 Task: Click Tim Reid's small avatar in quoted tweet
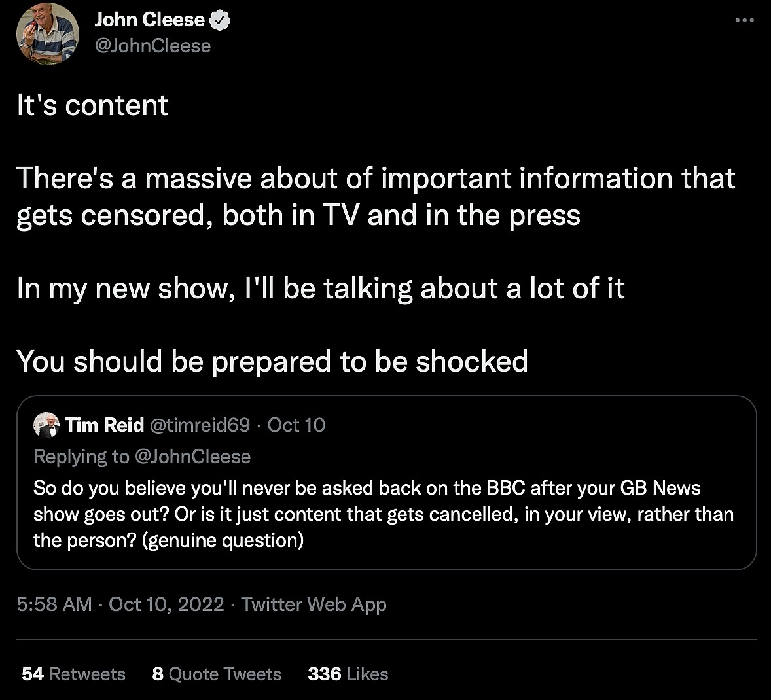point(46,425)
